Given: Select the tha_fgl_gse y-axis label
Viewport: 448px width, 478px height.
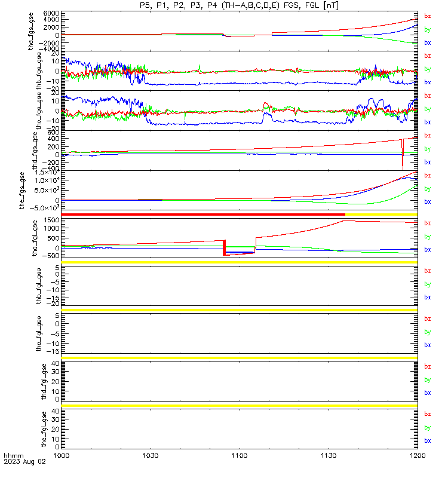Looking at the screenshot, I should (x=35, y=238).
